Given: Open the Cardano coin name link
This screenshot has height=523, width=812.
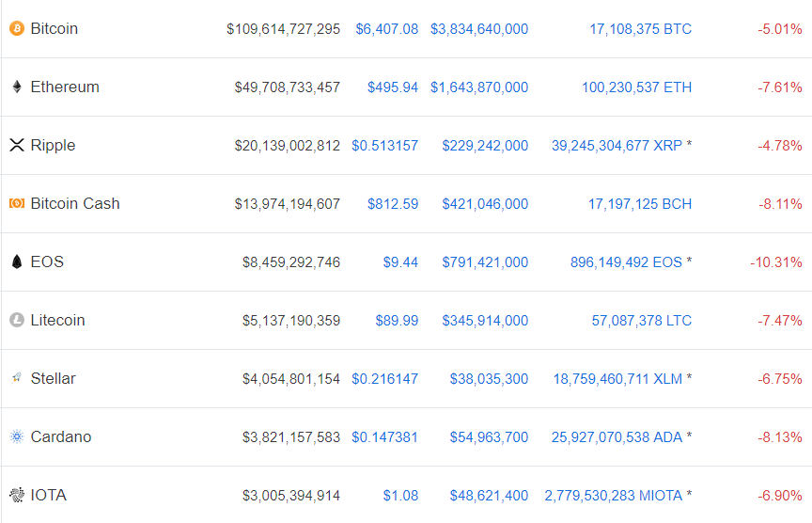Looking at the screenshot, I should click(x=61, y=436).
